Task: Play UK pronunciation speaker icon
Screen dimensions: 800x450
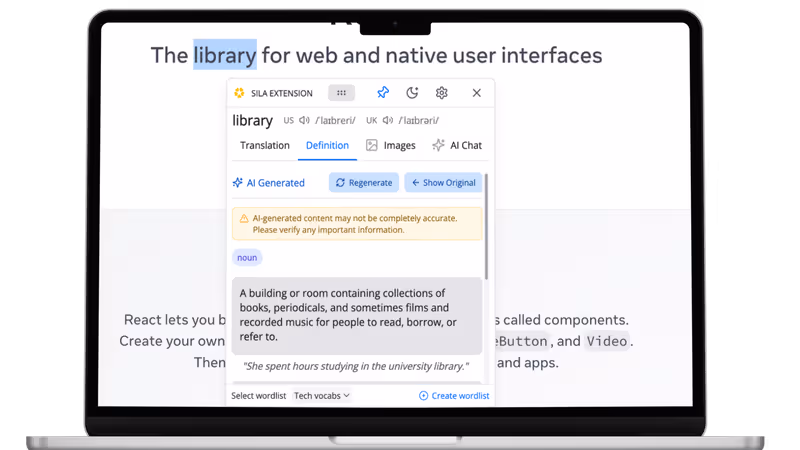Action: tap(388, 120)
